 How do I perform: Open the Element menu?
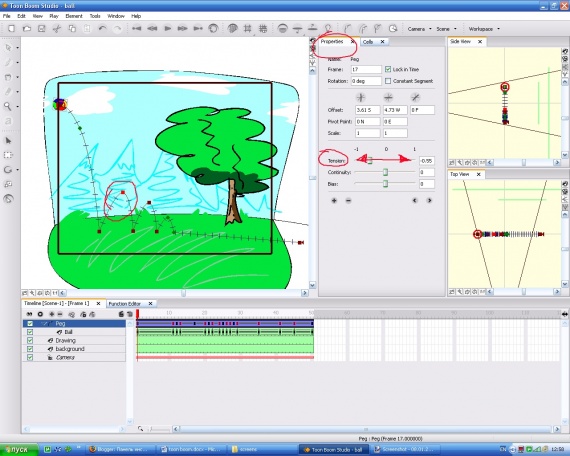(74, 16)
